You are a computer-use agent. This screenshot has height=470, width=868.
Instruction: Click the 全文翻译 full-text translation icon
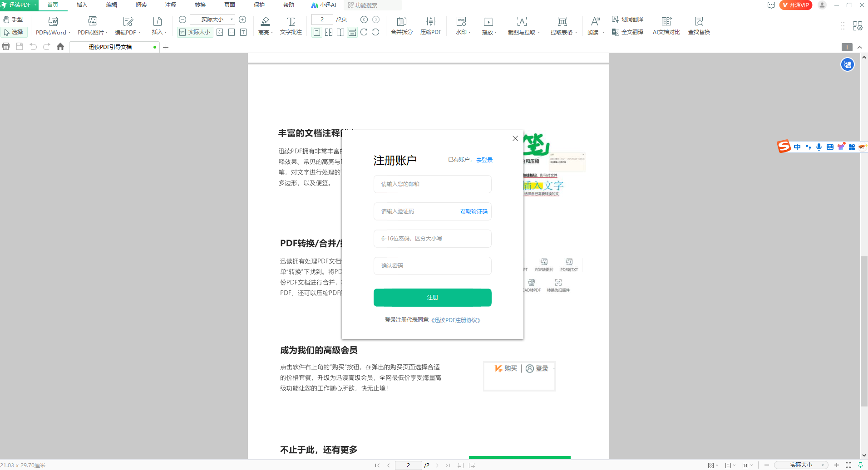click(x=628, y=32)
